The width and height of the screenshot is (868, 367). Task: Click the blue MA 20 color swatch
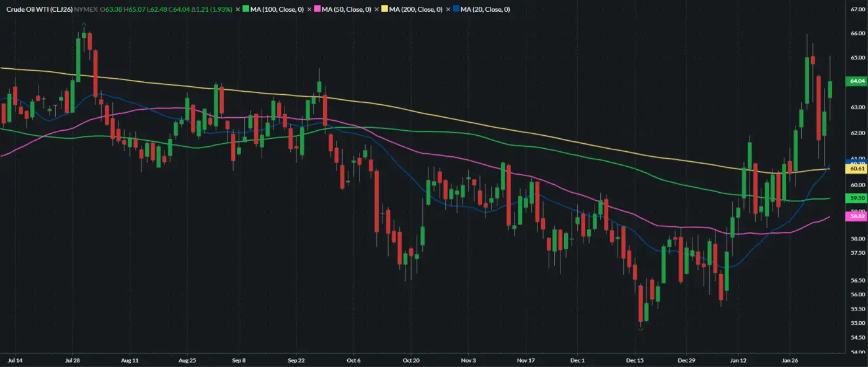457,10
